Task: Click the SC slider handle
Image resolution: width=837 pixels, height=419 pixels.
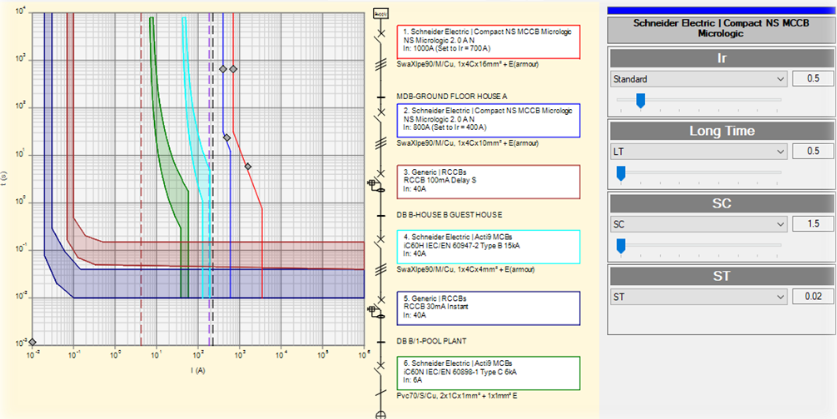Action: point(621,246)
